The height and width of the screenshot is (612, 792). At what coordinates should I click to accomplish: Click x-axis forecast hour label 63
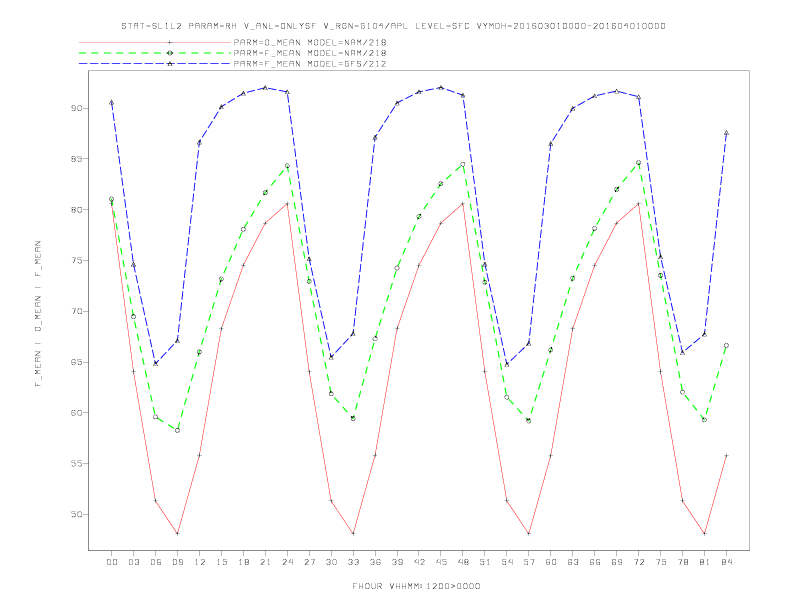pos(573,562)
